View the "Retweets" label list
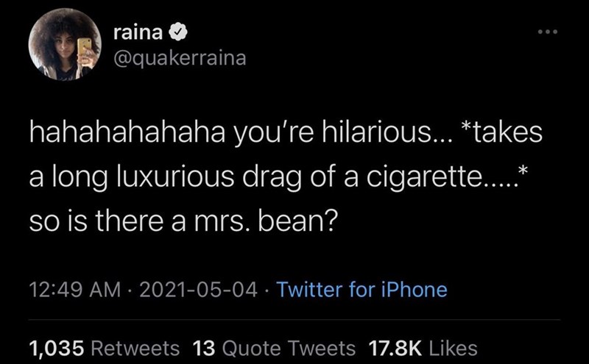This screenshot has height=364, width=589. click(135, 347)
